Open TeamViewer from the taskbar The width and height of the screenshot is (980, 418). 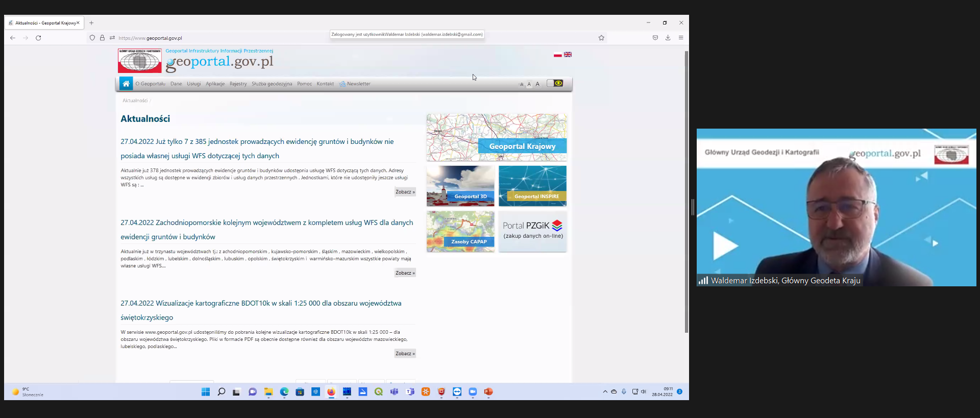tap(457, 392)
